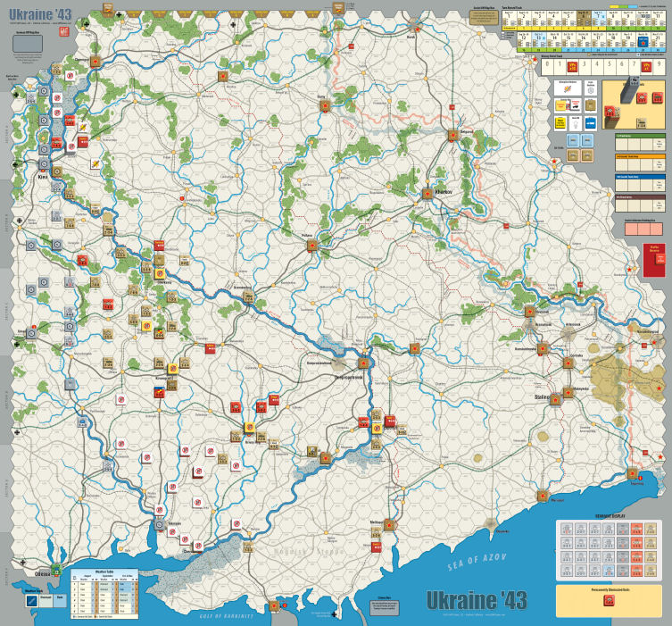Viewport: 672px width, 626px height.
Task: Select the counter on Stalino city
Action: (556, 399)
